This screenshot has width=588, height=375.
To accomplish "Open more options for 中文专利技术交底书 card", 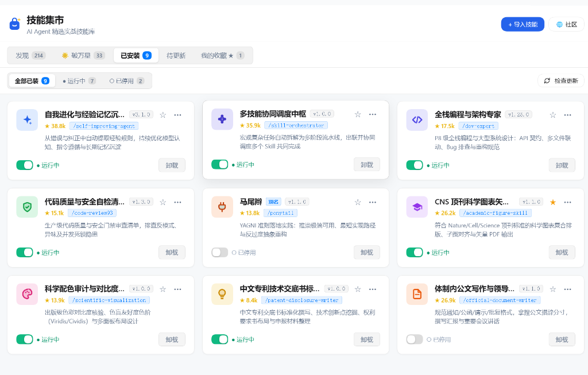I will pyautogui.click(x=372, y=289).
